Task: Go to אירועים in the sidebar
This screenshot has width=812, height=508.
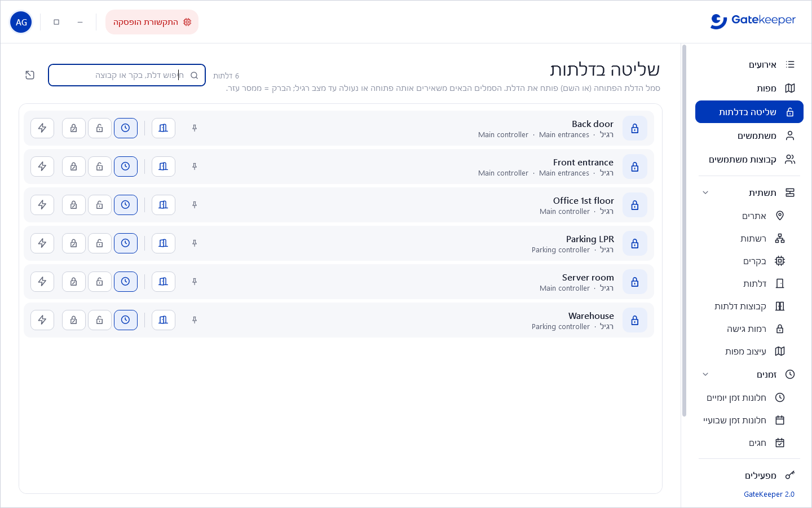Action: [749, 64]
